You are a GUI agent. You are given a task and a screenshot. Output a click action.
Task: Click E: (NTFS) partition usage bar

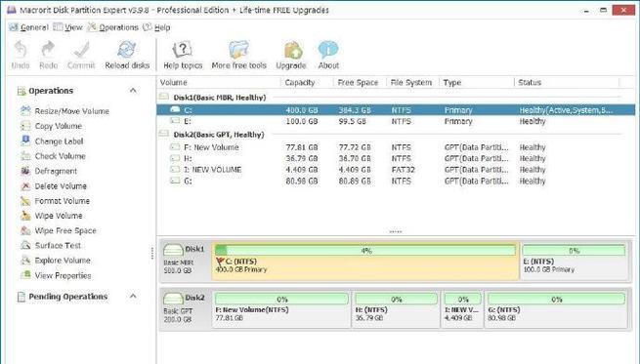[x=574, y=250]
